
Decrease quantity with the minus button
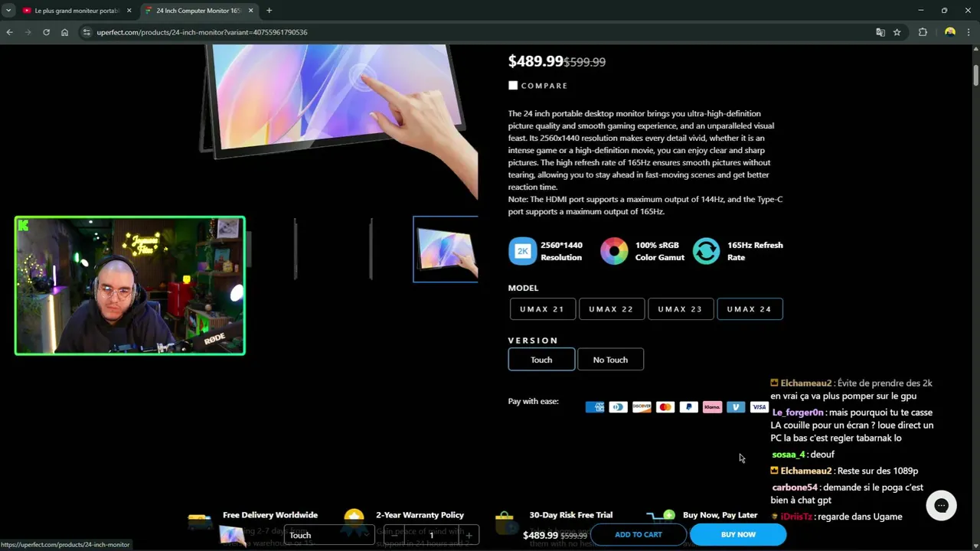click(x=394, y=535)
